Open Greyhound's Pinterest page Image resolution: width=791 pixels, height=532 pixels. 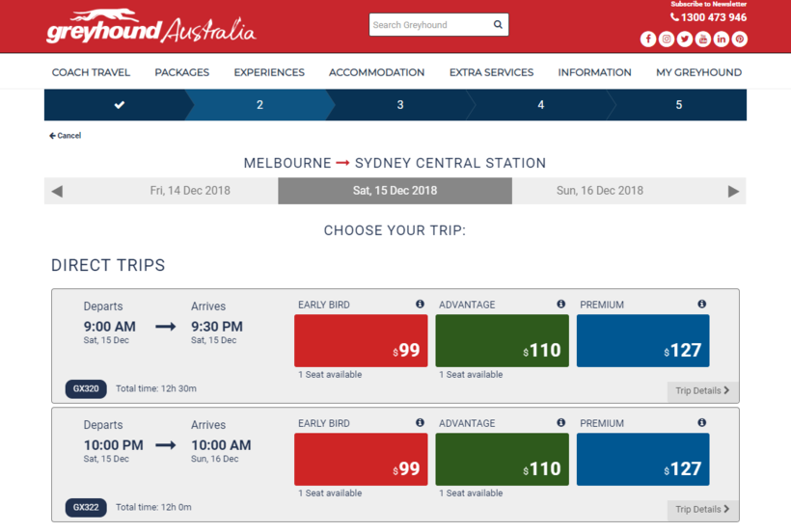point(740,40)
